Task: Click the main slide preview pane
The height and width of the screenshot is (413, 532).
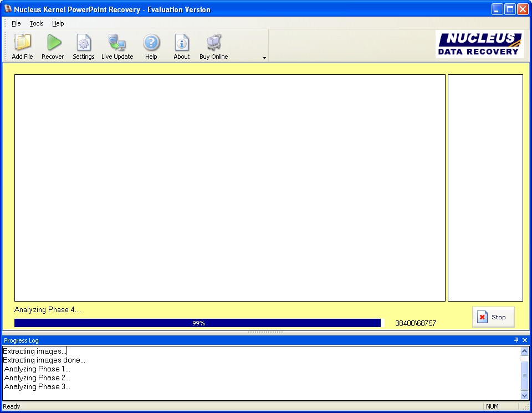Action: (229, 188)
